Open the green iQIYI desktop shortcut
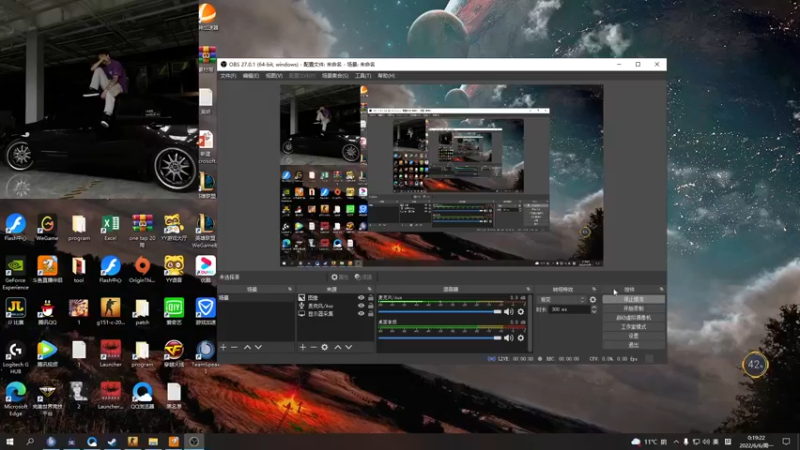Viewport: 800px width, 450px height. (x=173, y=312)
